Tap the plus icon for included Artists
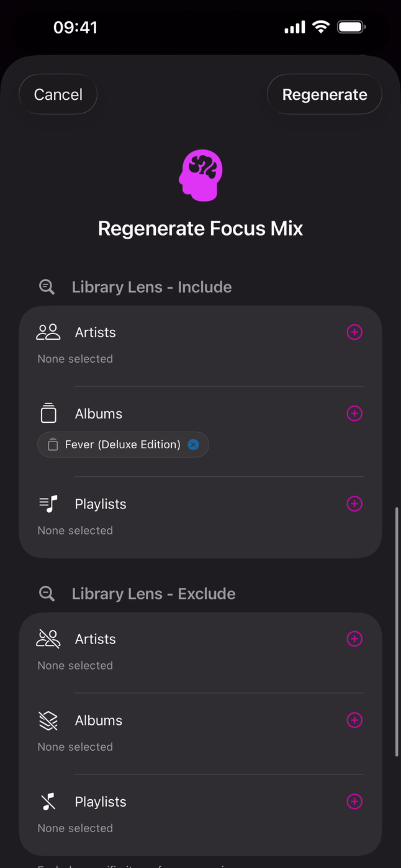The image size is (401, 868). pos(354,332)
